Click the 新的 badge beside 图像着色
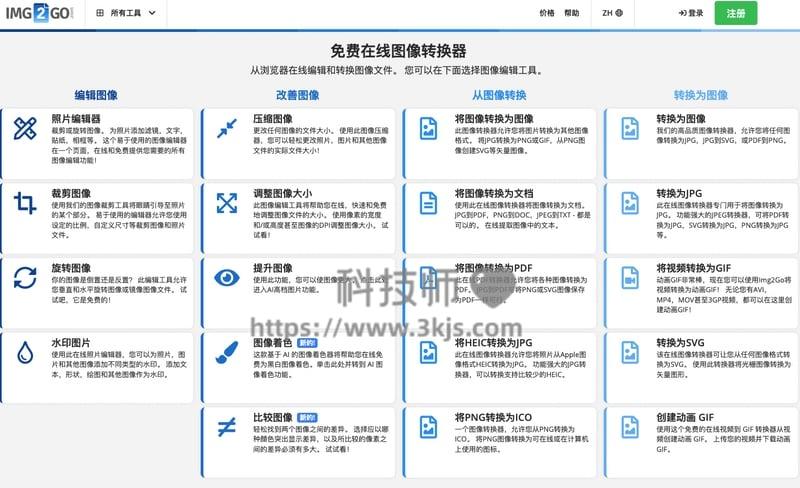The width and height of the screenshot is (800, 488). 308,343
